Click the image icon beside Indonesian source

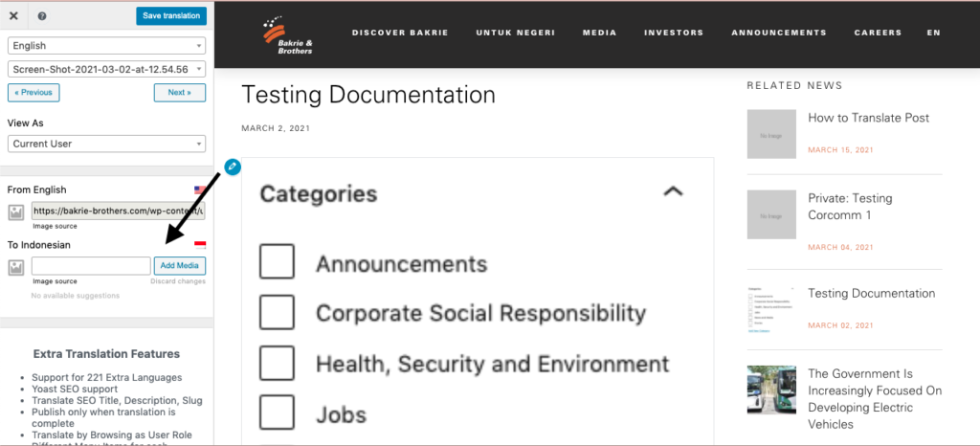coord(16,267)
